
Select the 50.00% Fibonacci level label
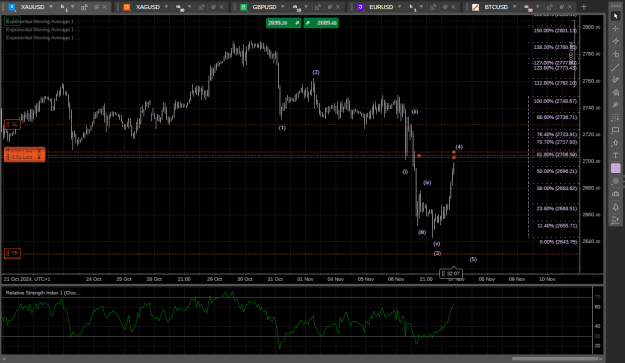pyautogui.click(x=556, y=171)
